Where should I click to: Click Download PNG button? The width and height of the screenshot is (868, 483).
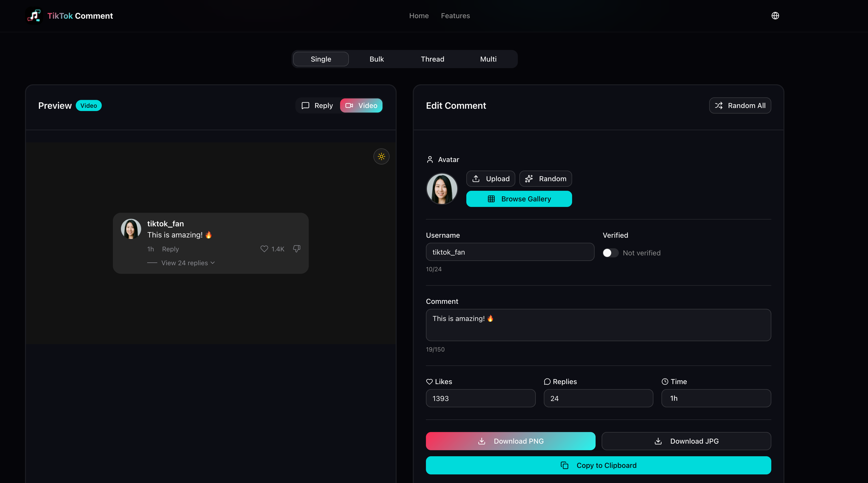pyautogui.click(x=510, y=441)
